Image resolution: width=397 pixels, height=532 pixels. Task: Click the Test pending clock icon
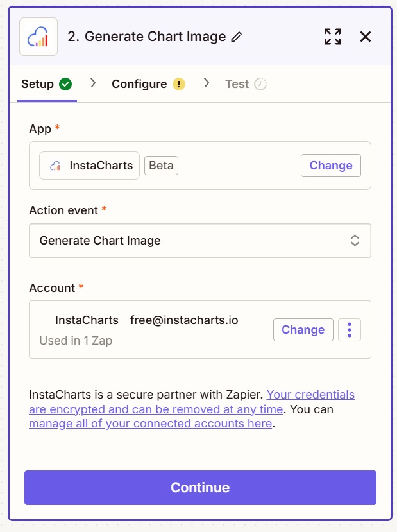click(x=260, y=84)
